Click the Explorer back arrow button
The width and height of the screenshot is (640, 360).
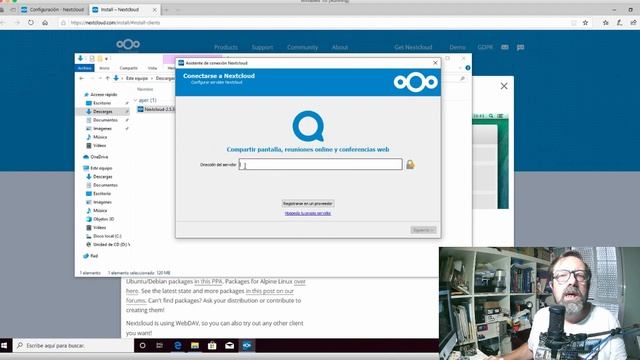[x=82, y=78]
